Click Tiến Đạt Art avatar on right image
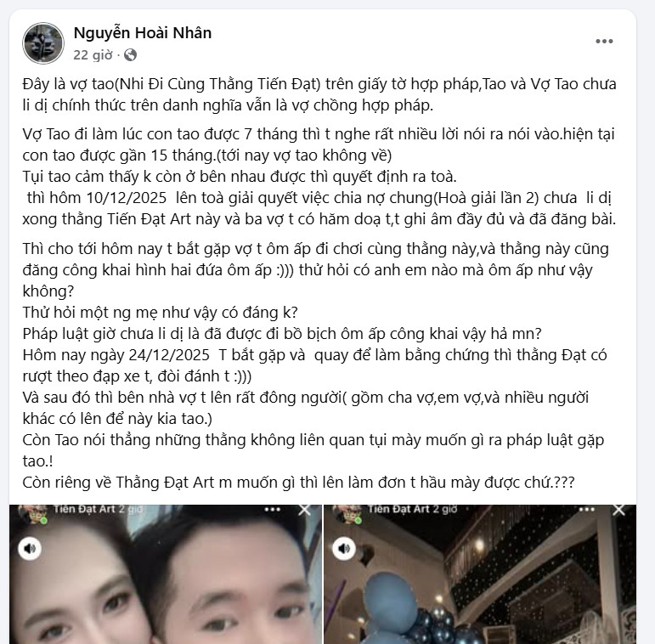Image resolution: width=655 pixels, height=644 pixels. (x=350, y=513)
